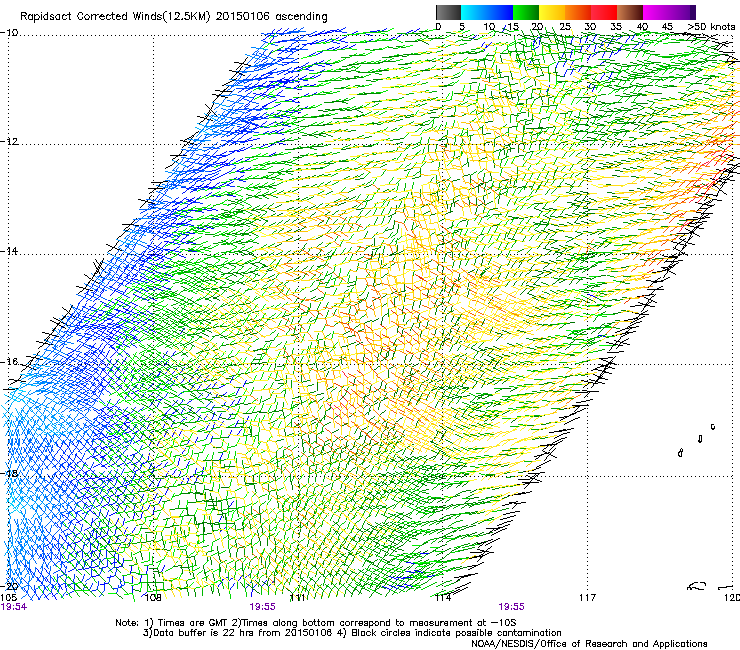Click the "-14" latitude axis label
Screen dimensions: 740x650
(9, 251)
